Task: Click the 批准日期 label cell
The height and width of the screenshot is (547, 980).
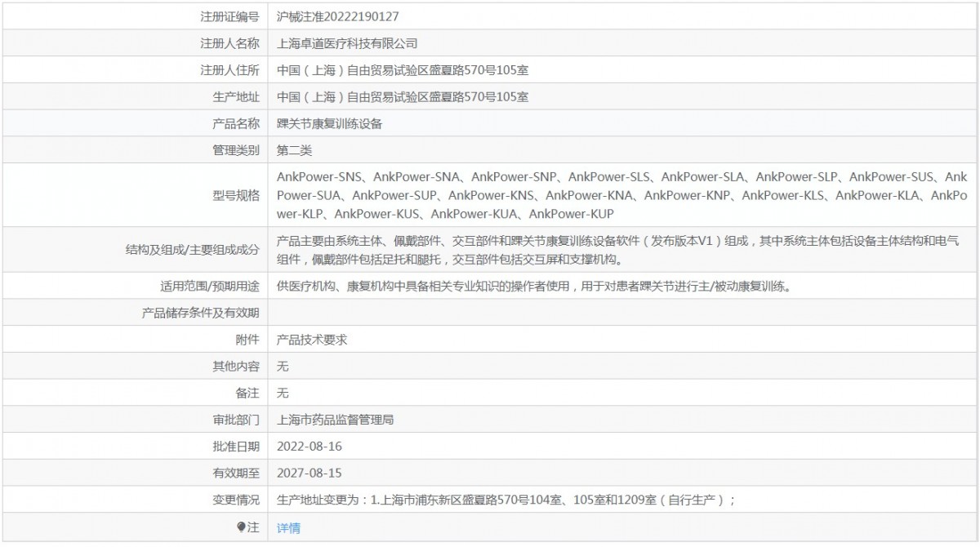Action: point(135,447)
